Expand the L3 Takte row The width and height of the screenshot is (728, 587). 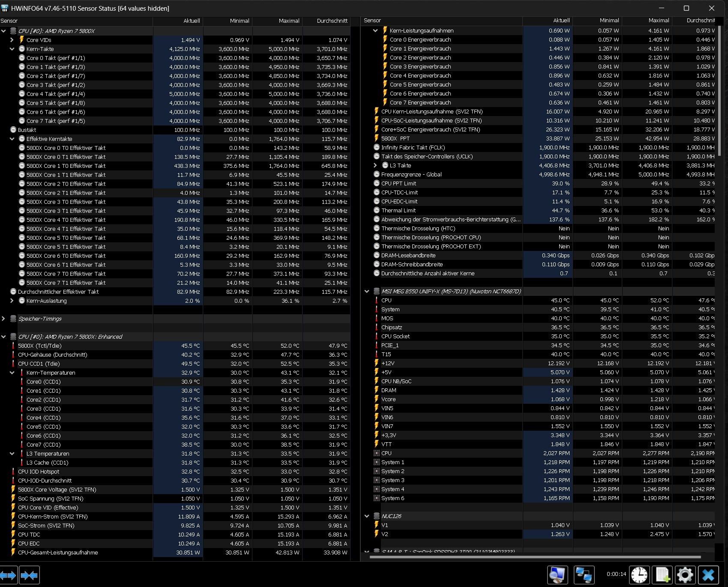click(x=375, y=165)
